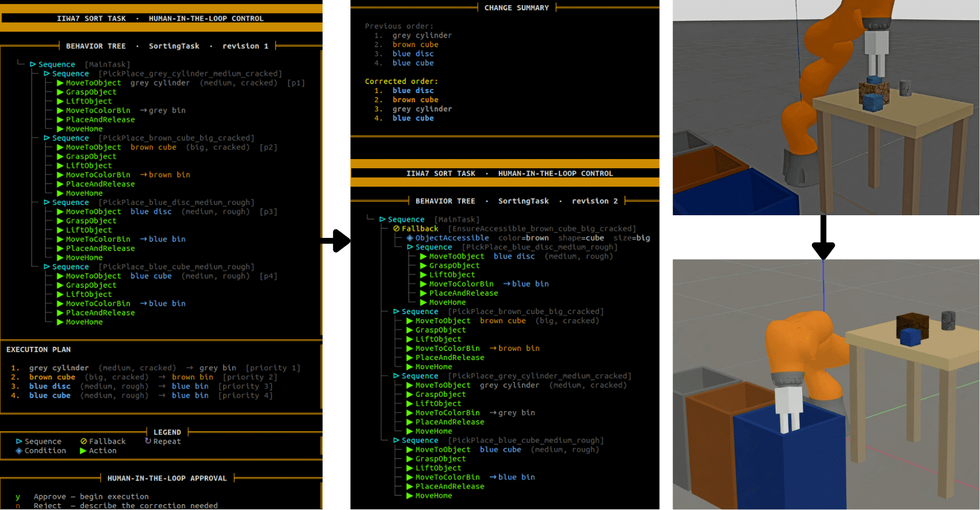This screenshot has height=510, width=980.
Task: Click the Action arrow icon in the legend
Action: coord(83,451)
